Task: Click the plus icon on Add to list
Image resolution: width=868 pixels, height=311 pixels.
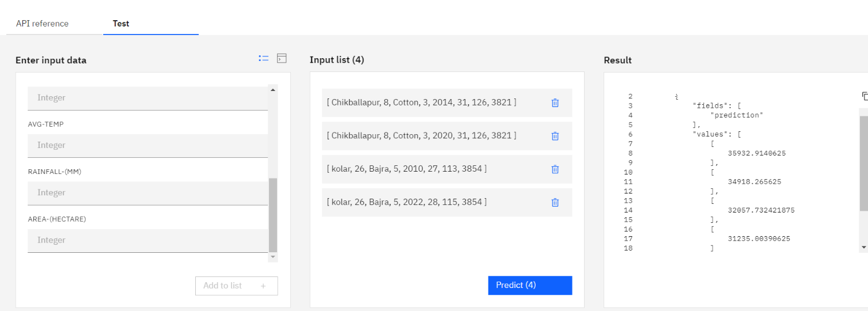Action: [263, 286]
